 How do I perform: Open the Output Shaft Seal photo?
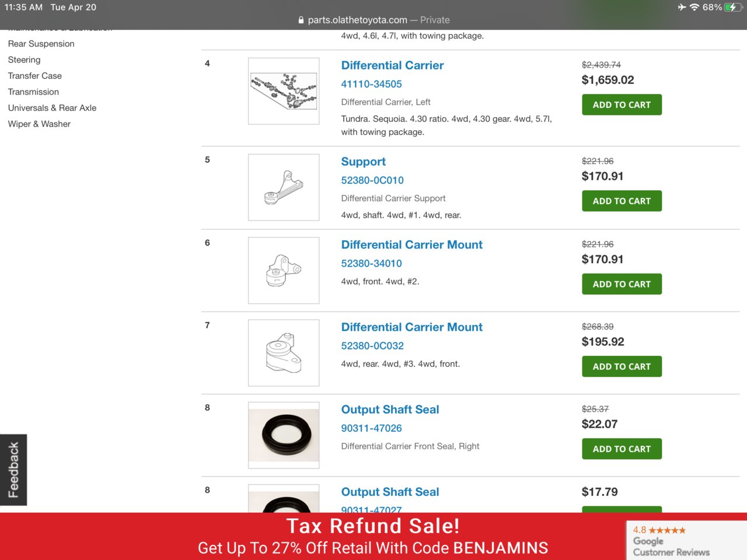284,435
